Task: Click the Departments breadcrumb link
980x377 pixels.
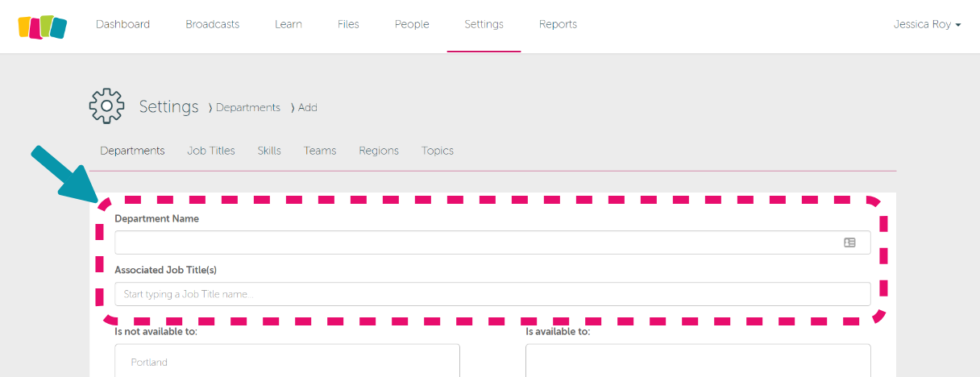Action: click(248, 107)
